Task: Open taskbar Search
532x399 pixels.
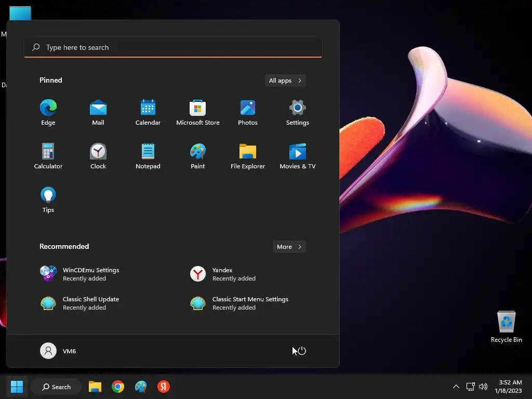Action: point(56,387)
